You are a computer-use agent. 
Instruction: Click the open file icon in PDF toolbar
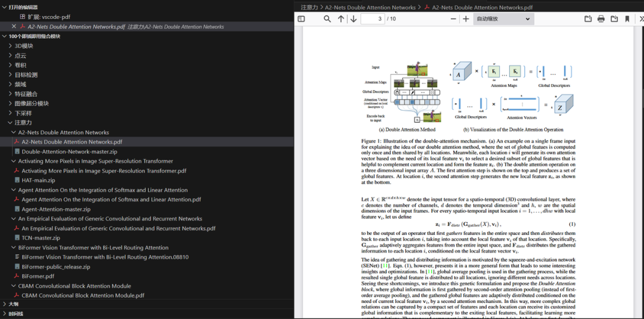(588, 19)
